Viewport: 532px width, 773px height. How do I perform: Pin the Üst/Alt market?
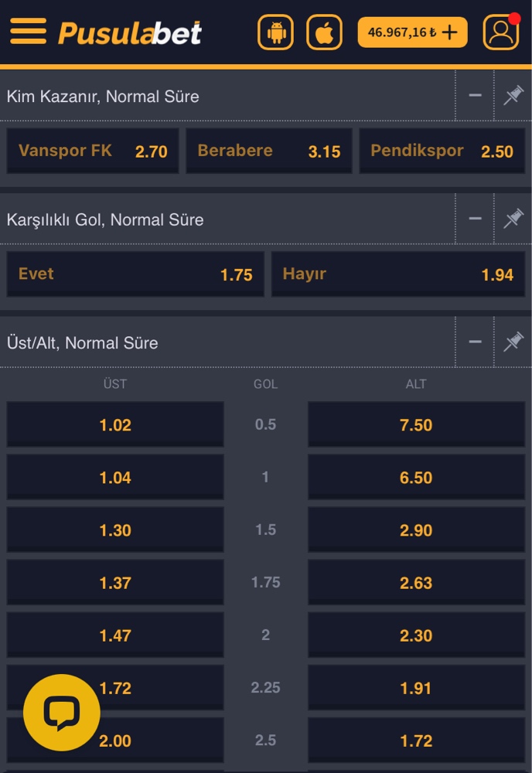(513, 342)
